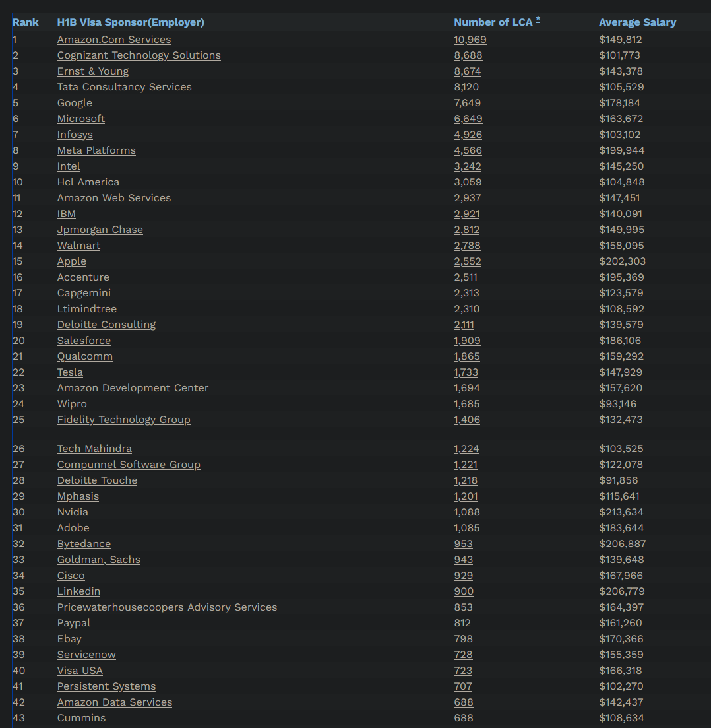Image resolution: width=711 pixels, height=728 pixels.
Task: Click the Jpmorgan Chase link
Action: 100,230
